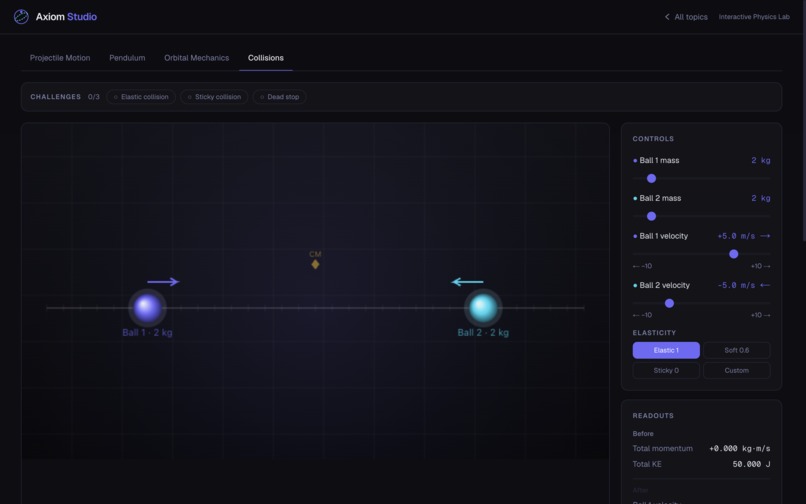This screenshot has height=504, width=806.
Task: Click the Sticky collision challenge chip
Action: tap(214, 97)
